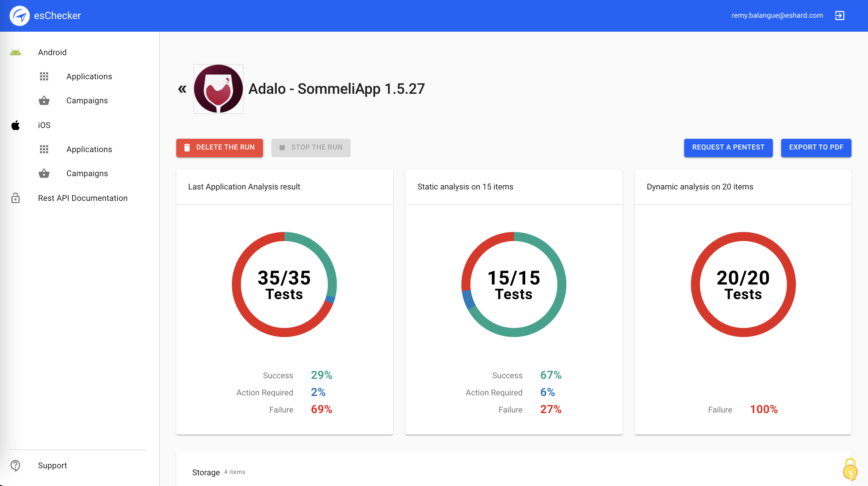This screenshot has width=868, height=486.
Task: Click the grid icon for Android Applications
Action: (44, 76)
